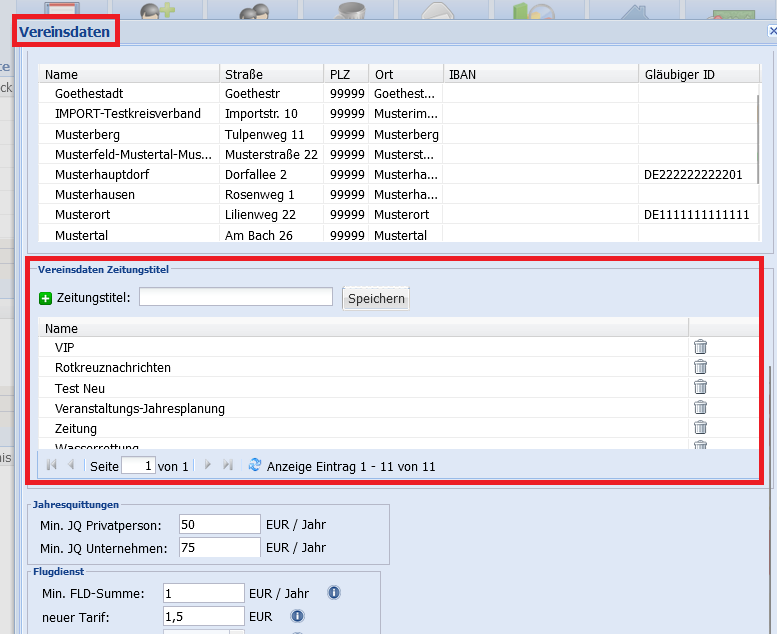Save the Zeitungstitel with Speichern button
Screen dimensions: 777x634
tap(376, 298)
